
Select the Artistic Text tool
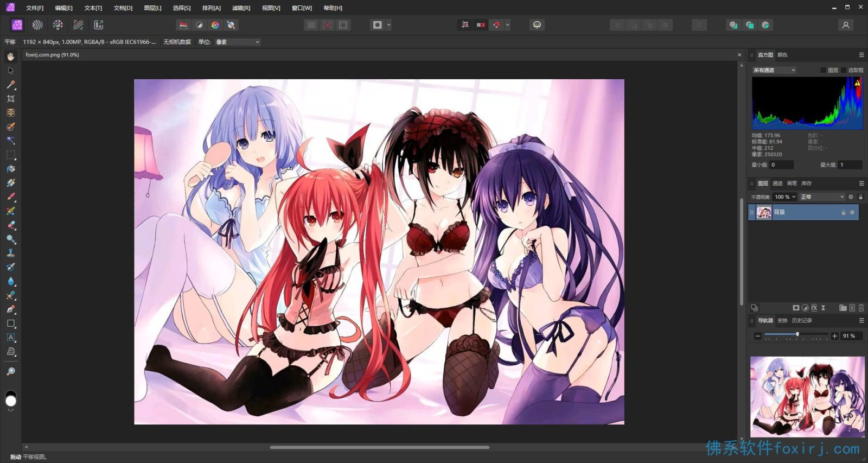point(11,338)
